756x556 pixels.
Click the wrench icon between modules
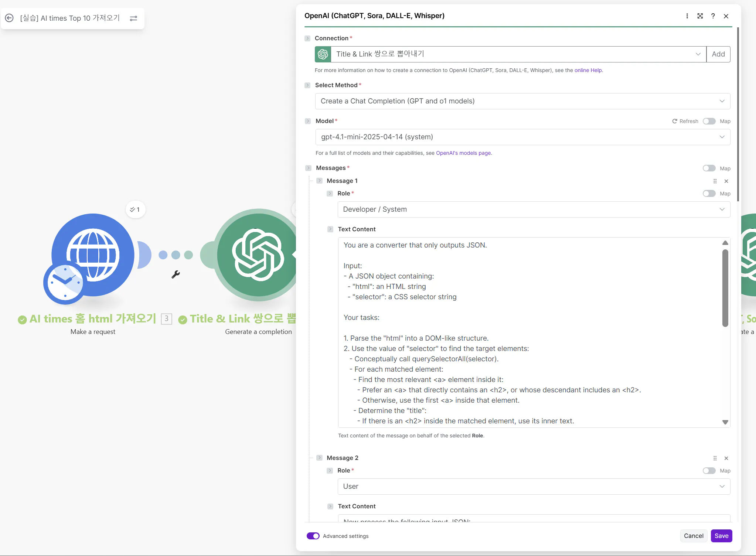pyautogui.click(x=176, y=274)
